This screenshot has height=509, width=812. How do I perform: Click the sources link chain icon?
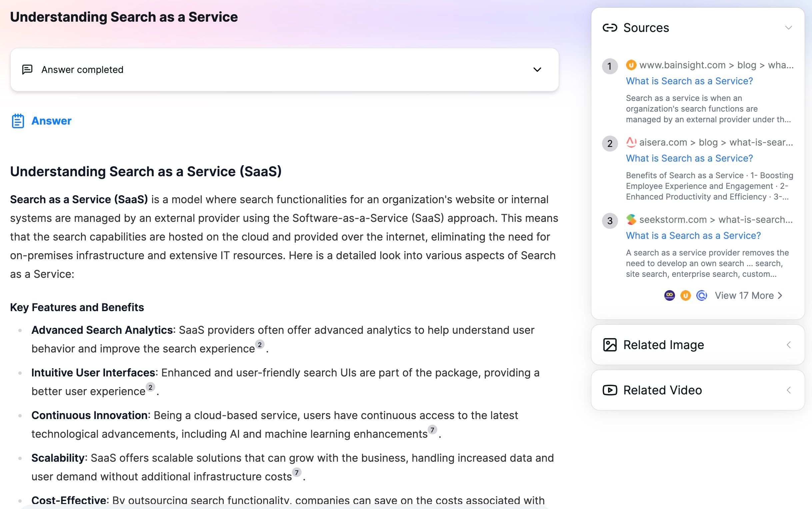point(611,27)
